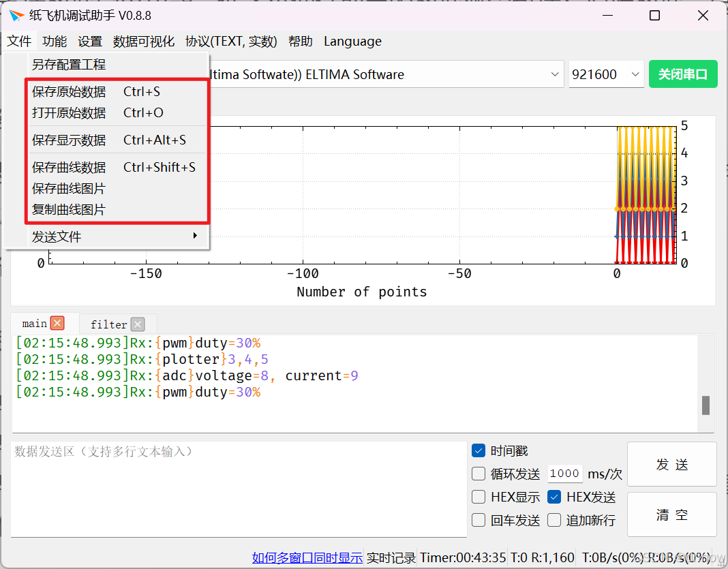Open the 协议(TEXT, 实数) menu

231,42
